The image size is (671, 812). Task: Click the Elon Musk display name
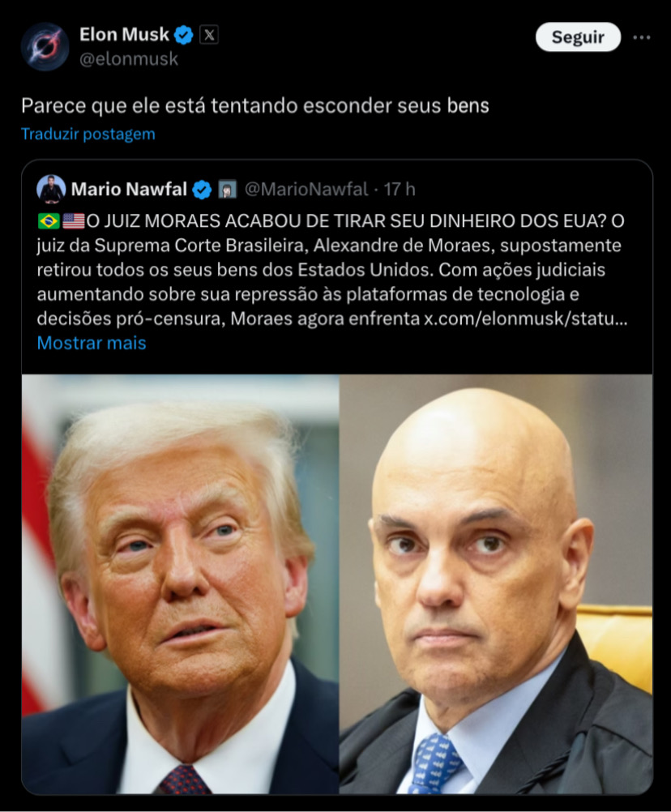pyautogui.click(x=124, y=34)
